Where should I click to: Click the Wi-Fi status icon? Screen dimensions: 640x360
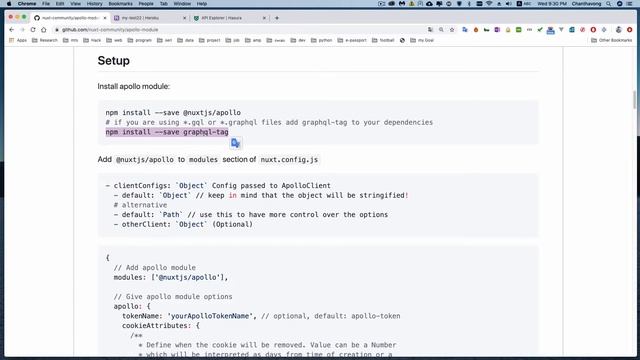point(489,4)
